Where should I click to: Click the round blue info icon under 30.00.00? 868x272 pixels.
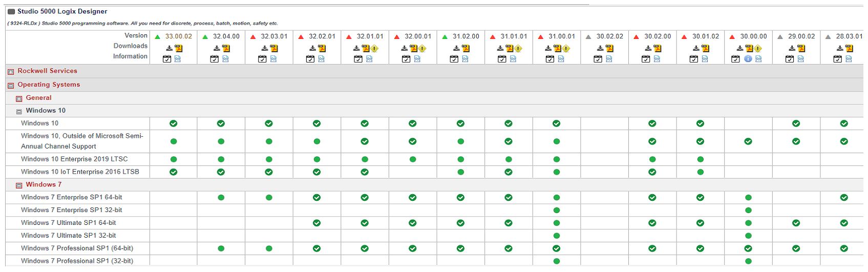click(748, 59)
